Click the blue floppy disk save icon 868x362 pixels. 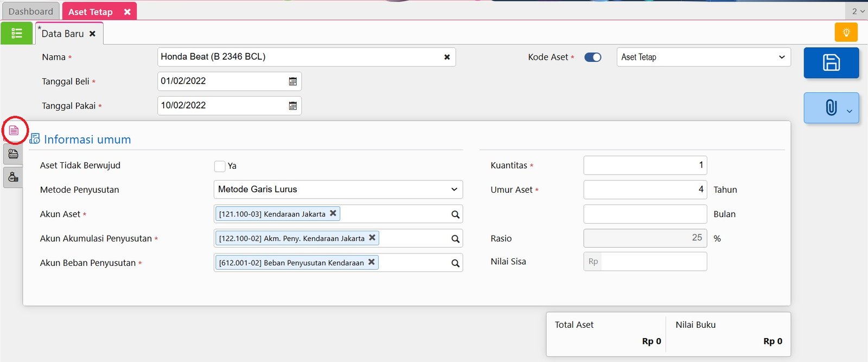(831, 62)
